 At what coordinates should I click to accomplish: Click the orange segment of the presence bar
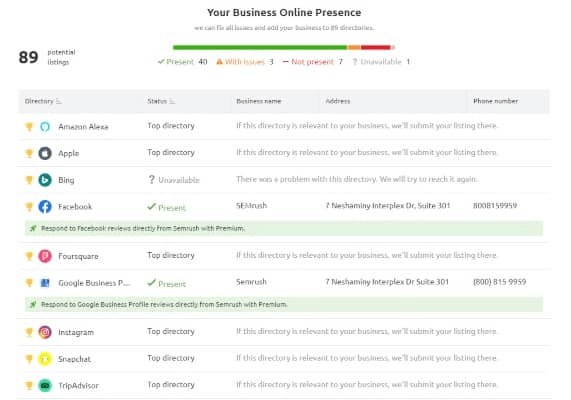(x=354, y=47)
